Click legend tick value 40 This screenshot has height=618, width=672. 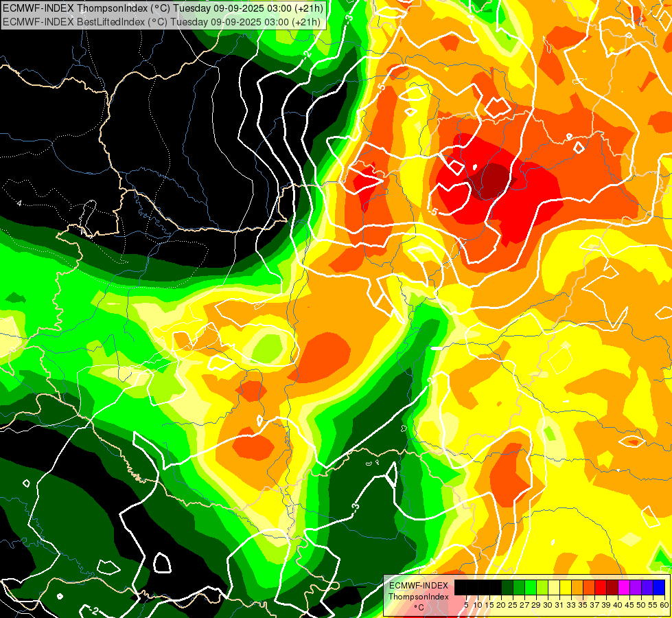618,605
